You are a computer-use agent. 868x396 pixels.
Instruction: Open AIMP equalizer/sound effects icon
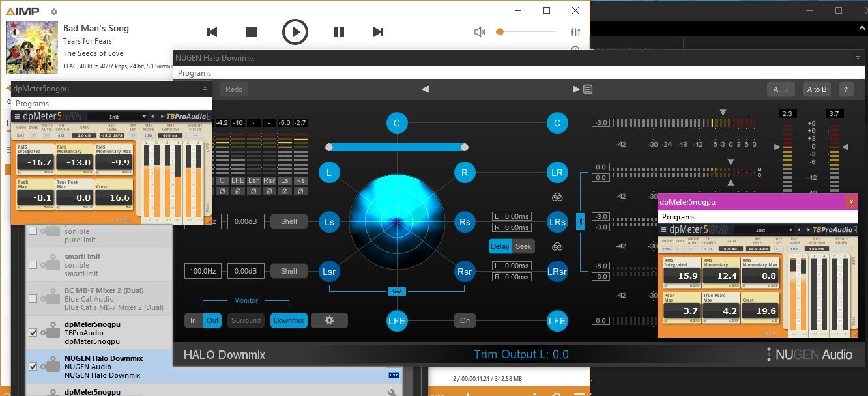click(x=575, y=32)
